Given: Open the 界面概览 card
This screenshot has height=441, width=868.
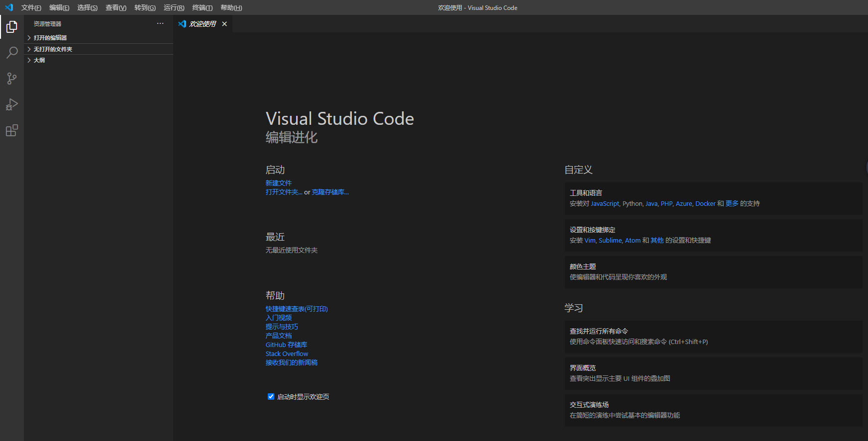Looking at the screenshot, I should pyautogui.click(x=714, y=373).
